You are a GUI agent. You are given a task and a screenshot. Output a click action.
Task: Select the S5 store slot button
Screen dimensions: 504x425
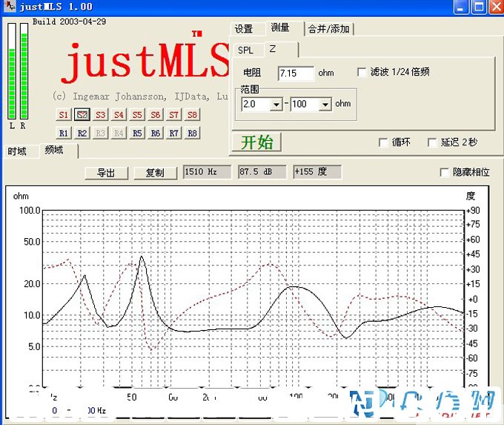pyautogui.click(x=137, y=115)
